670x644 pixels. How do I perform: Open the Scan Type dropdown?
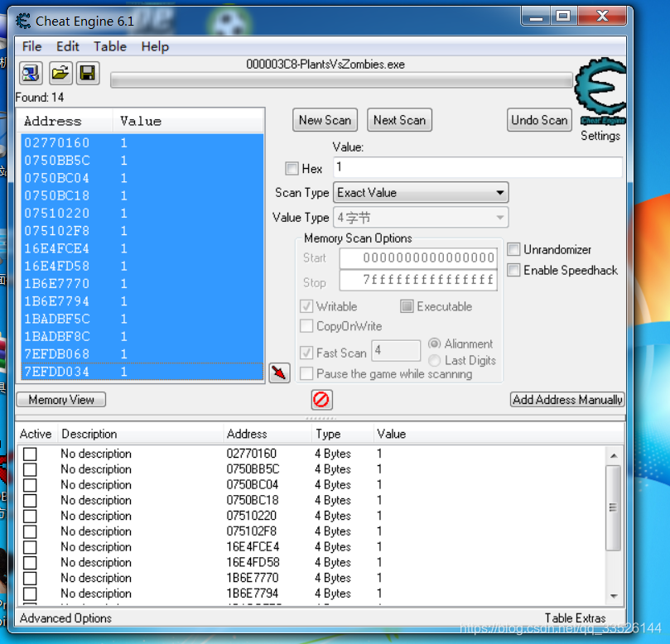[421, 193]
